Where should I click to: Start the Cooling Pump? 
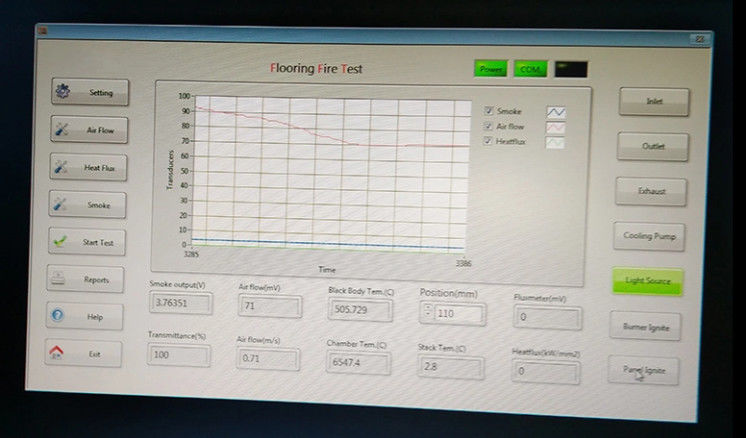(649, 236)
